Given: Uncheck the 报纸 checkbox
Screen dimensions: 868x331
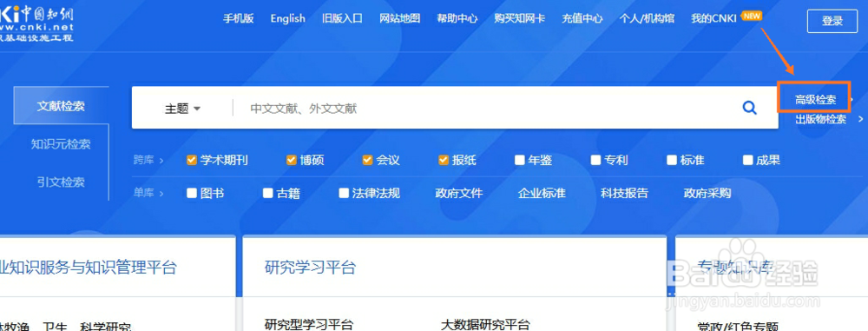Looking at the screenshot, I should click(443, 160).
